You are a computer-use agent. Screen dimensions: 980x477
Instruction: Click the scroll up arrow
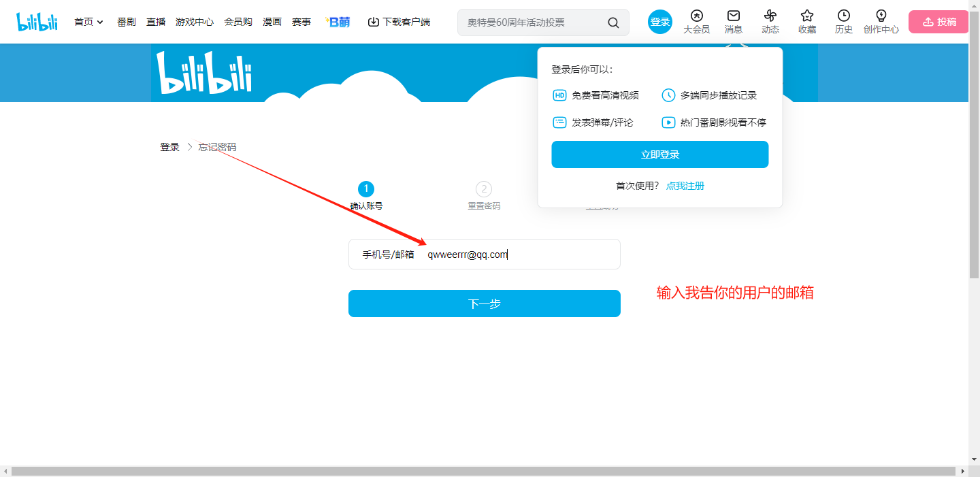point(974,5)
